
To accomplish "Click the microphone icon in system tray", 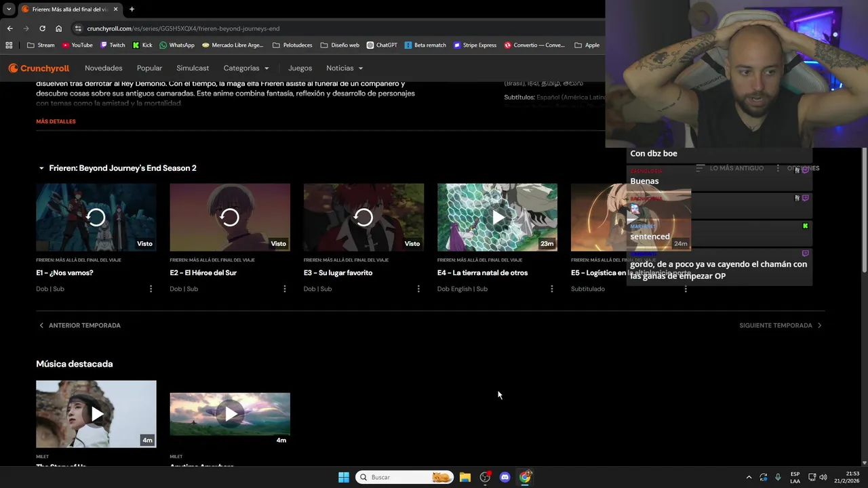I will (x=778, y=477).
